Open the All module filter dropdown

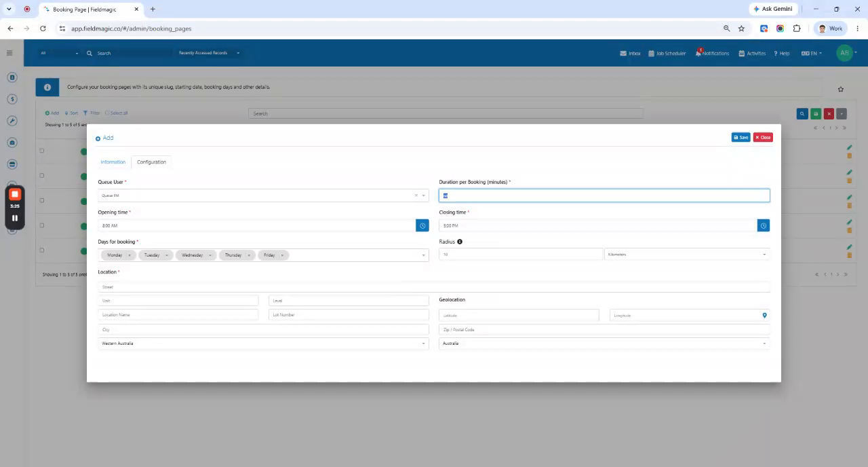click(59, 53)
